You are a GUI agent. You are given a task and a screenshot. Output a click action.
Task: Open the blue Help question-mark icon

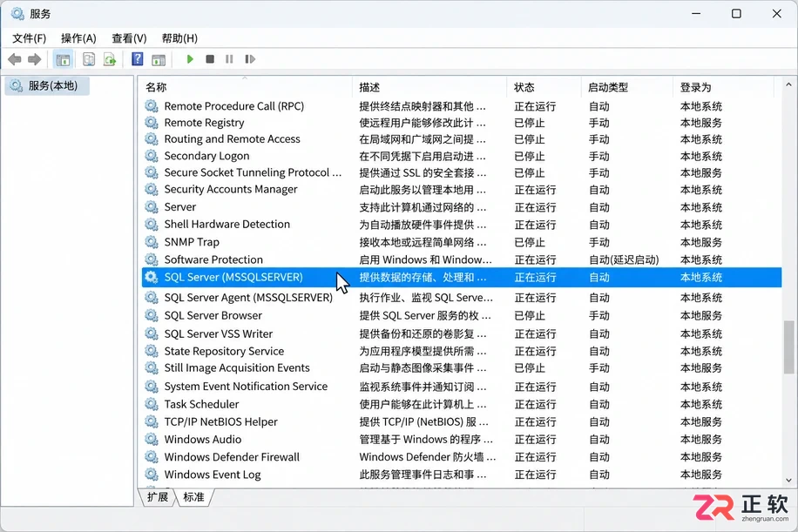138,59
